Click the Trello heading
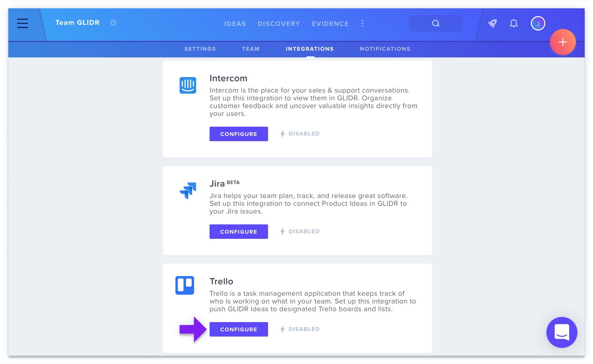Image resolution: width=593 pixels, height=364 pixels. coord(221,281)
